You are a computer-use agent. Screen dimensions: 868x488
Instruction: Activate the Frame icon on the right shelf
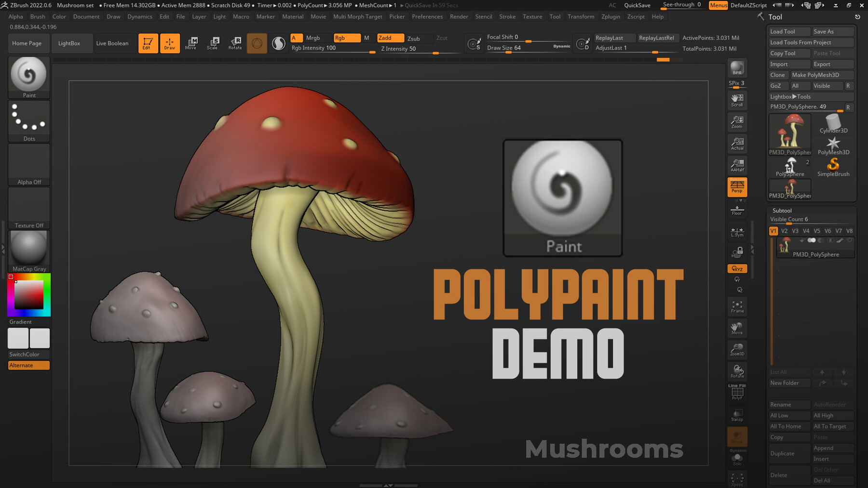pyautogui.click(x=737, y=306)
